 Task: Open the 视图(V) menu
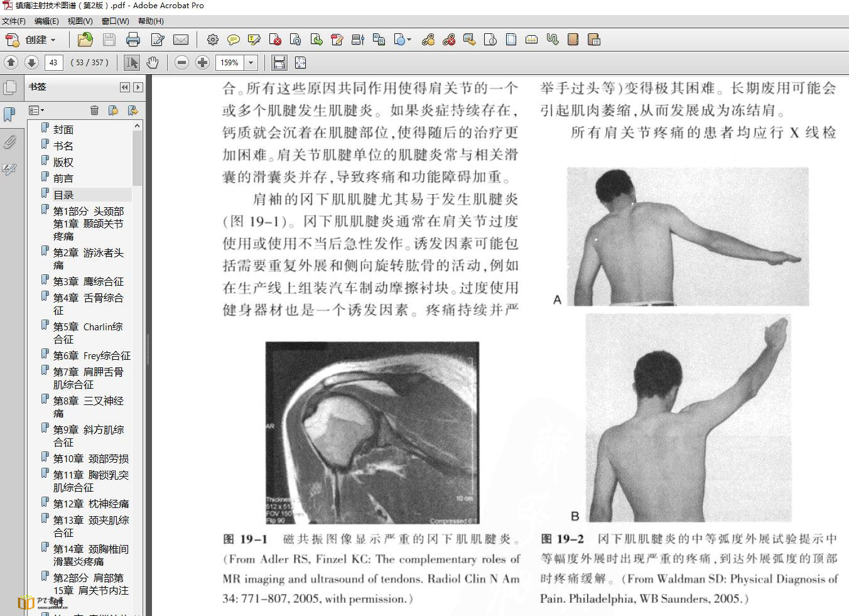pyautogui.click(x=80, y=21)
